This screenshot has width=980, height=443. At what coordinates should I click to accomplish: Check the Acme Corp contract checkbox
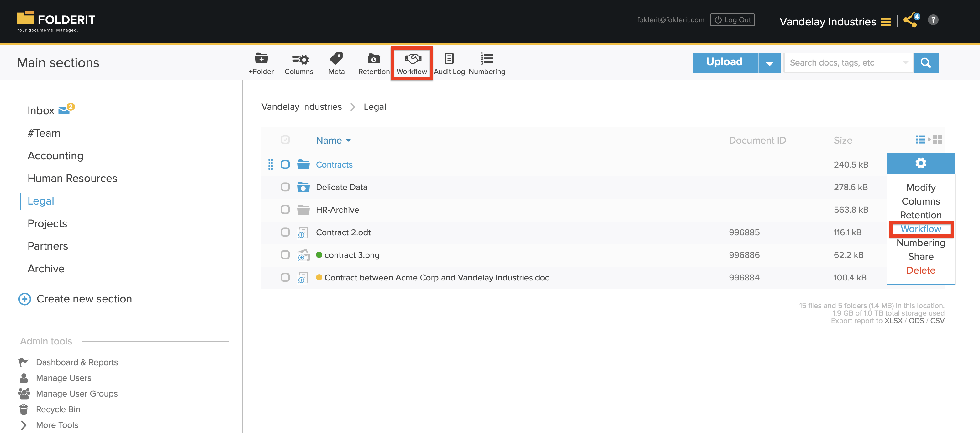point(285,278)
